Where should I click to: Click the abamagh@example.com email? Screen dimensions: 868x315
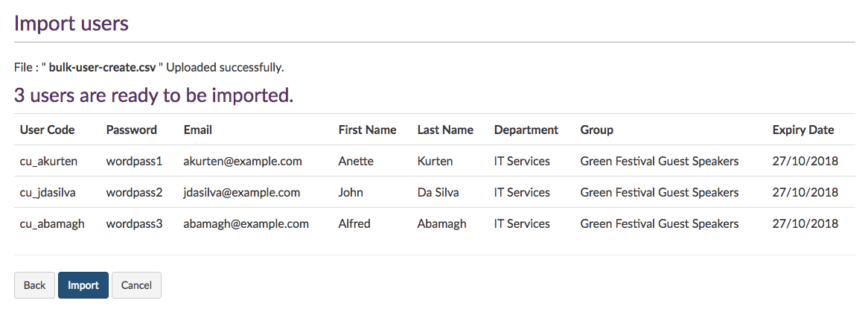point(246,223)
